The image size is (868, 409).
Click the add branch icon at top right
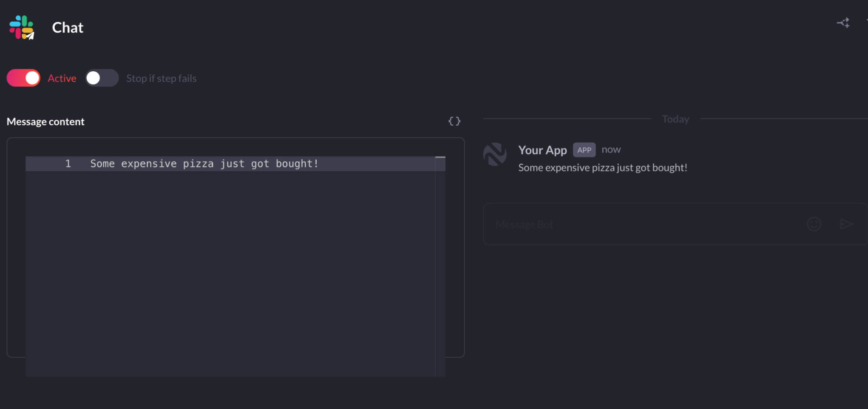click(x=843, y=23)
